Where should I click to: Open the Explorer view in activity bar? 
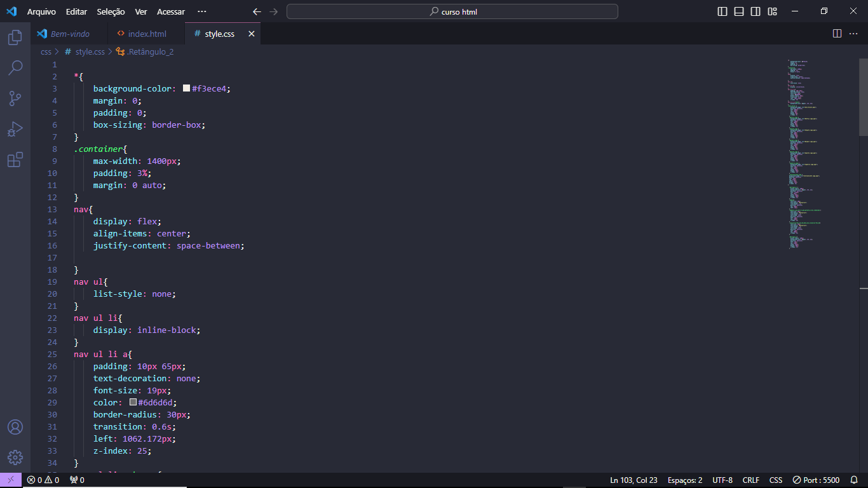(x=15, y=37)
